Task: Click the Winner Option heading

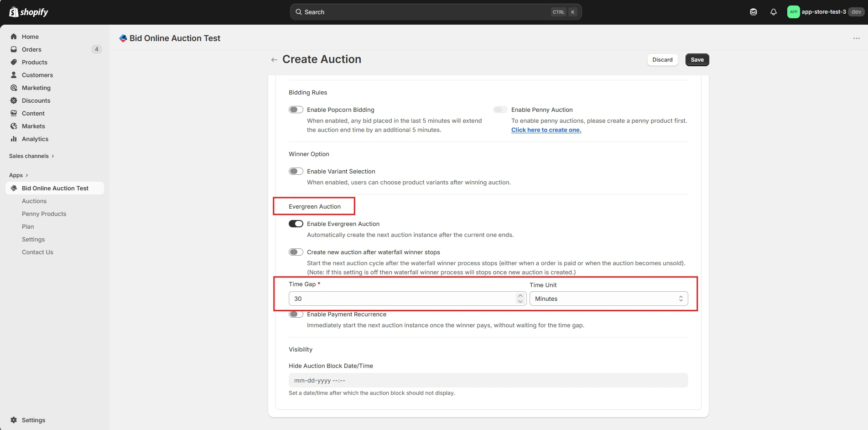Action: click(309, 154)
